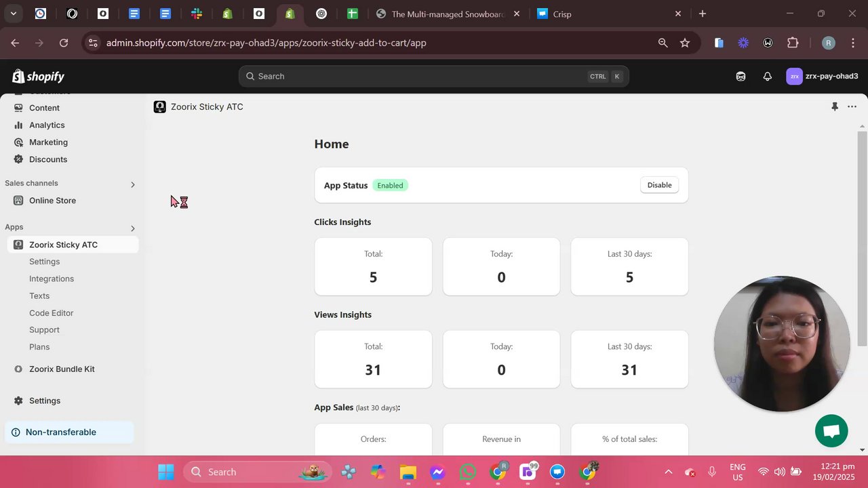This screenshot has height=488, width=868.
Task: Open the Integrations sub-item
Action: click(x=52, y=279)
